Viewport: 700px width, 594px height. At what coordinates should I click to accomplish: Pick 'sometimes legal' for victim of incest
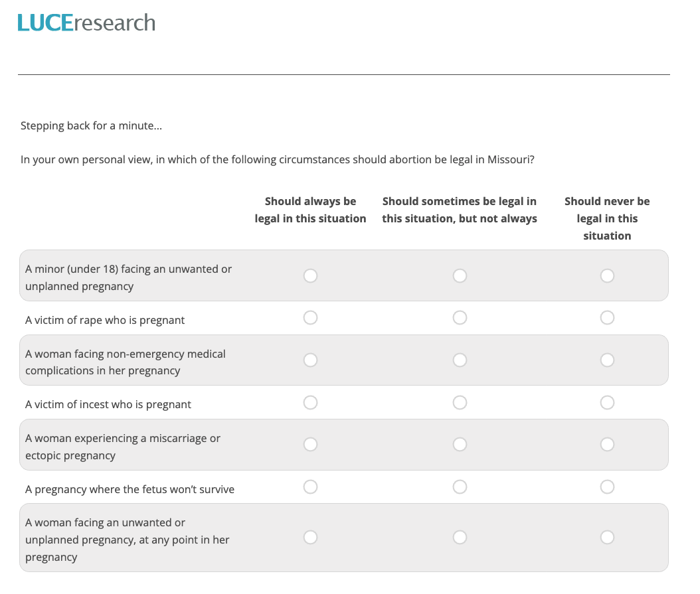[x=460, y=403]
